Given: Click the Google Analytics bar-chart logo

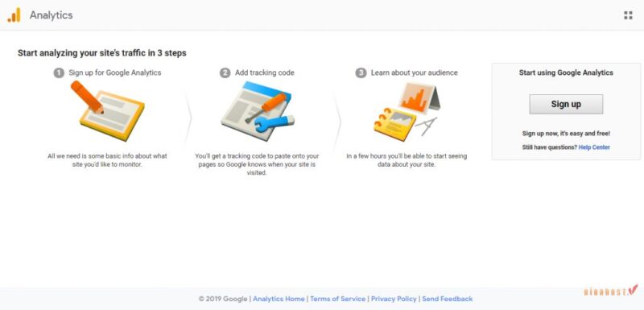Looking at the screenshot, I should pyautogui.click(x=14, y=15).
